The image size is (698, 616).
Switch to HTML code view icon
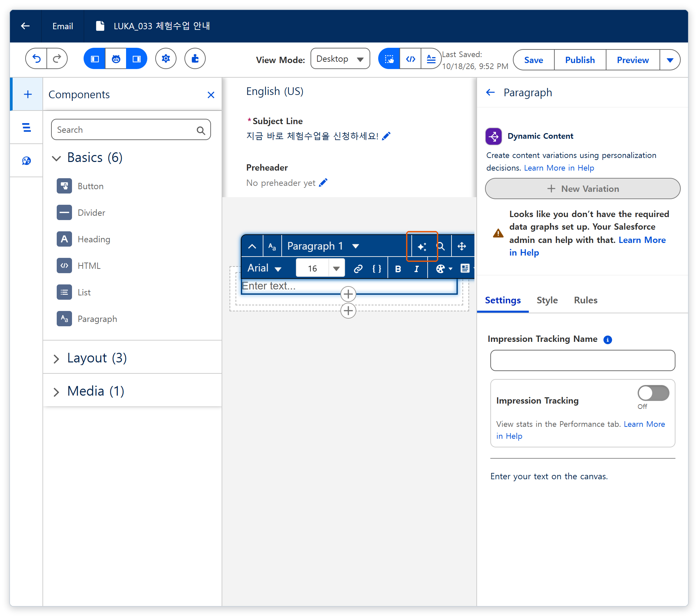tap(410, 59)
